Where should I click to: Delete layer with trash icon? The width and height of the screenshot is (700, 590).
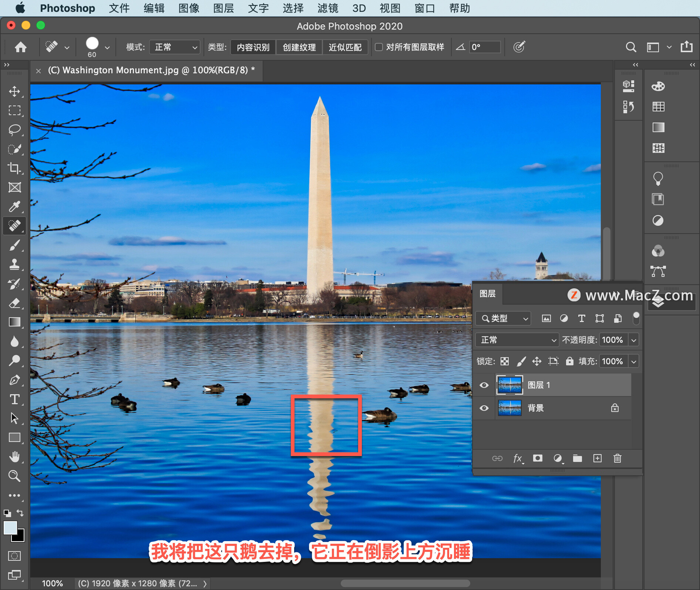click(x=617, y=458)
